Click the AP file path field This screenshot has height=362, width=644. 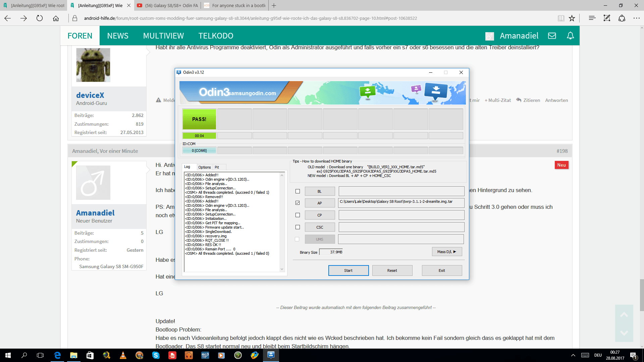[x=401, y=203]
